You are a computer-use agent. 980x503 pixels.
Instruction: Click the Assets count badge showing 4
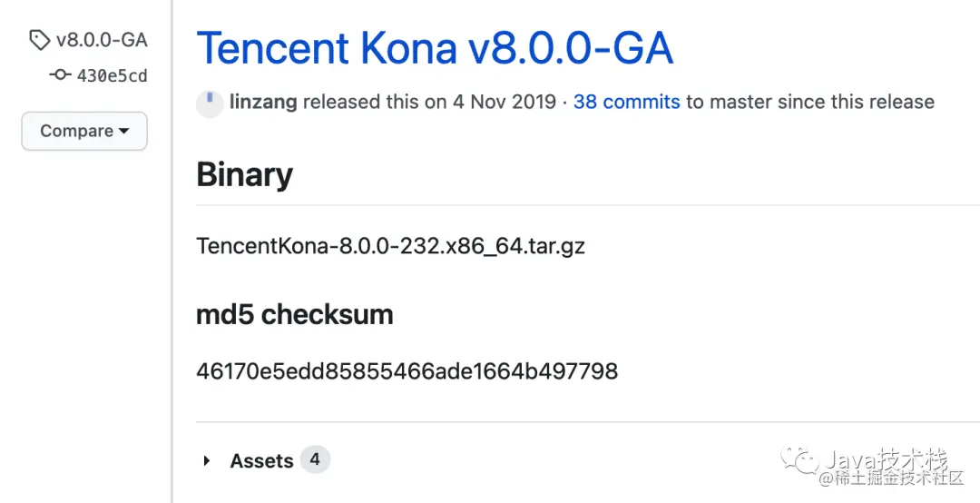315,459
